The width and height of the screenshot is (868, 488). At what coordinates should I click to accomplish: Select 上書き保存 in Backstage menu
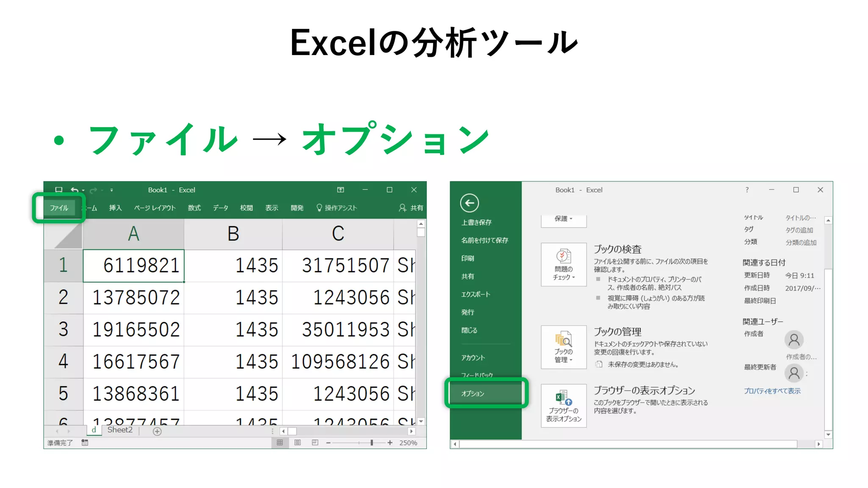click(476, 222)
